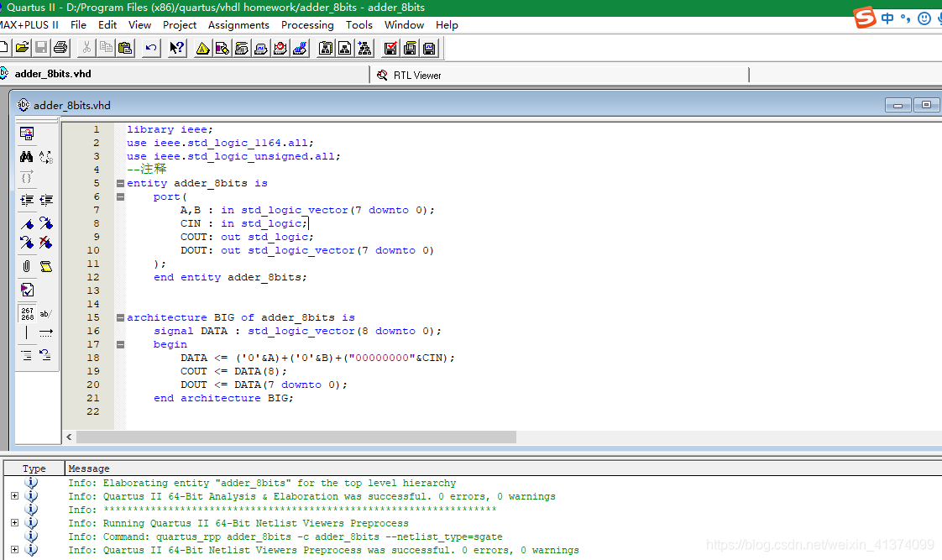942x560 pixels.
Task: Open the floorplan editor chip icon
Action: tap(242, 48)
